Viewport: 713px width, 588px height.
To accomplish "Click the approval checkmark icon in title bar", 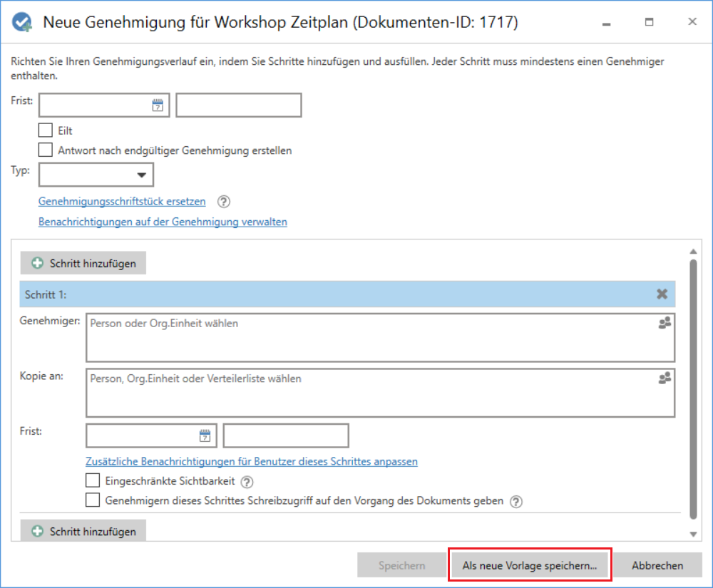I will (x=22, y=22).
